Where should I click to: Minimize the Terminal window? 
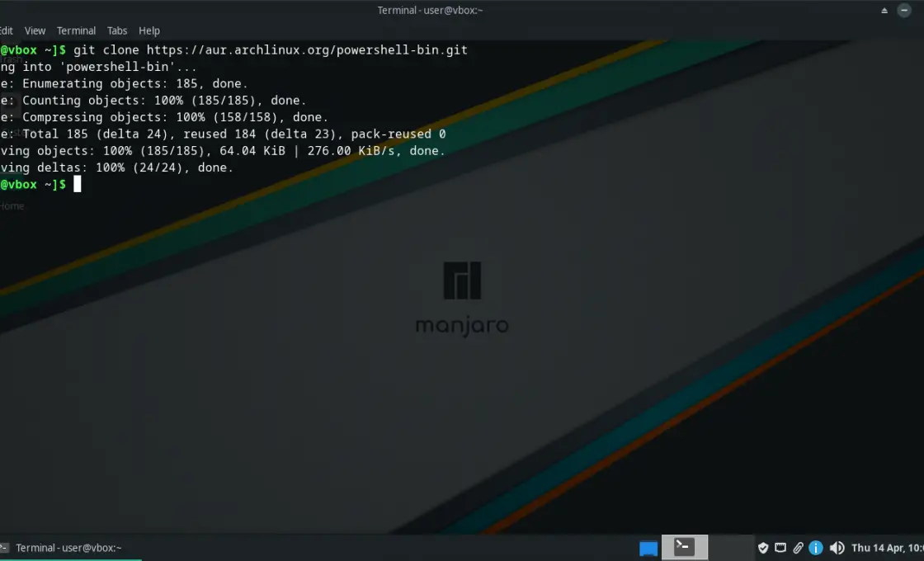904,10
